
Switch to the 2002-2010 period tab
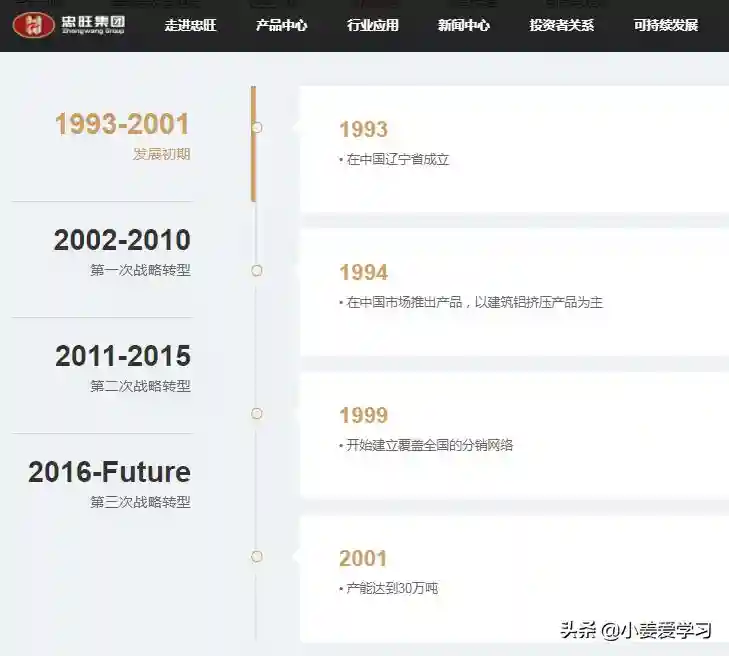121,241
